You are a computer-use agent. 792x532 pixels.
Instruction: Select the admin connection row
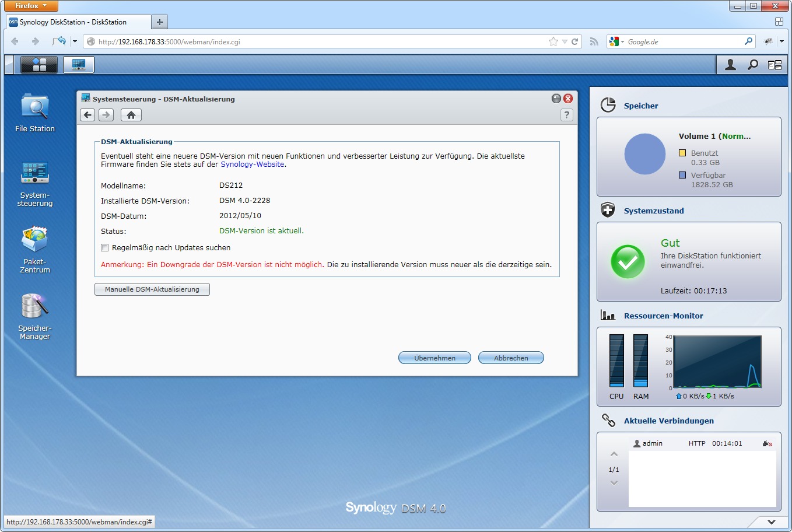coord(702,443)
